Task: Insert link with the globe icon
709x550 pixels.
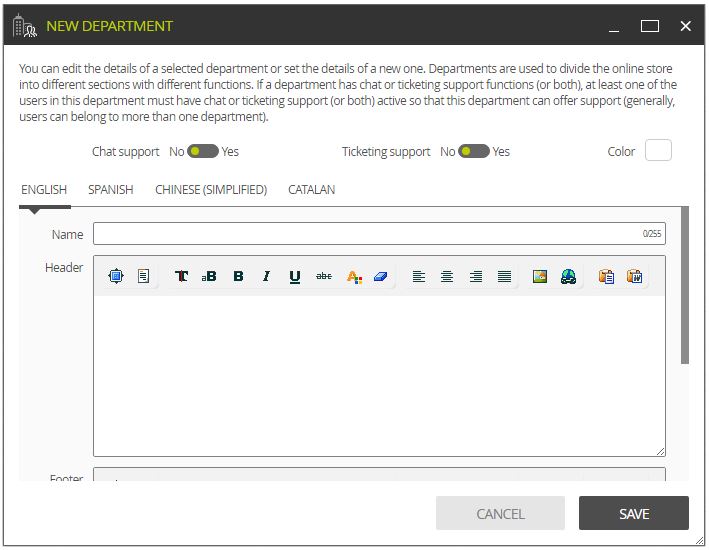Action: (x=568, y=276)
